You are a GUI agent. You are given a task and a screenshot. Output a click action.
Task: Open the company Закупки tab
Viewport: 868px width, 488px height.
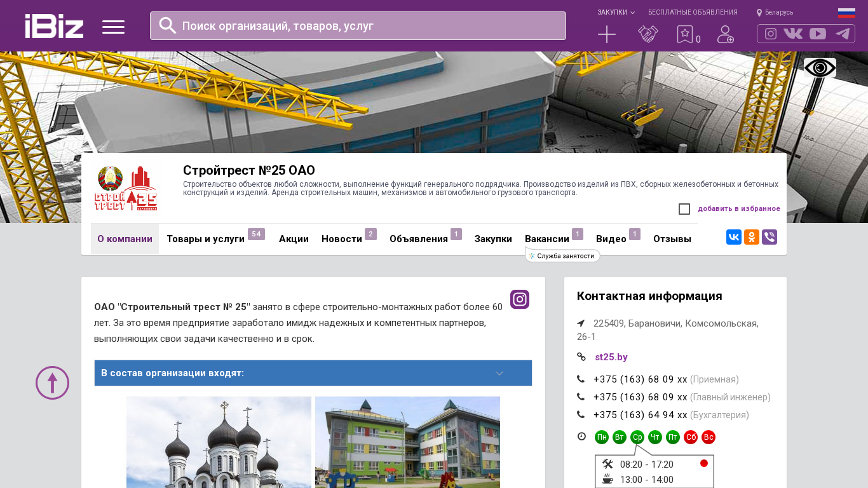[x=493, y=239]
